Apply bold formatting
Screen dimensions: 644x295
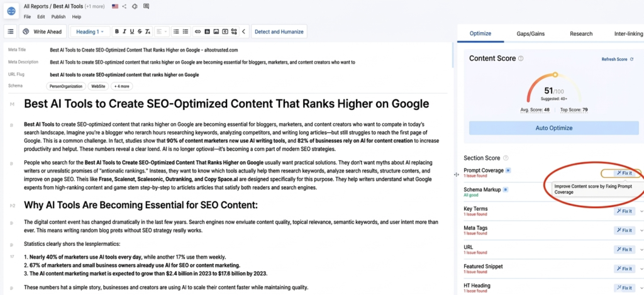coord(117,31)
